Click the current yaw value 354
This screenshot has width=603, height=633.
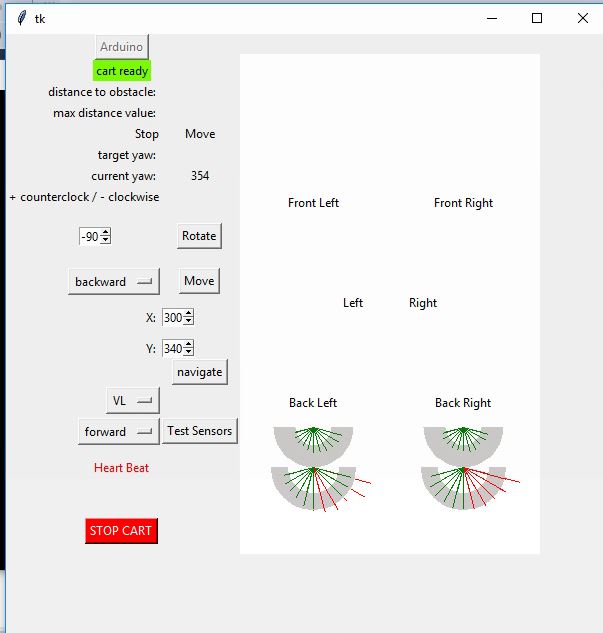[x=200, y=176]
